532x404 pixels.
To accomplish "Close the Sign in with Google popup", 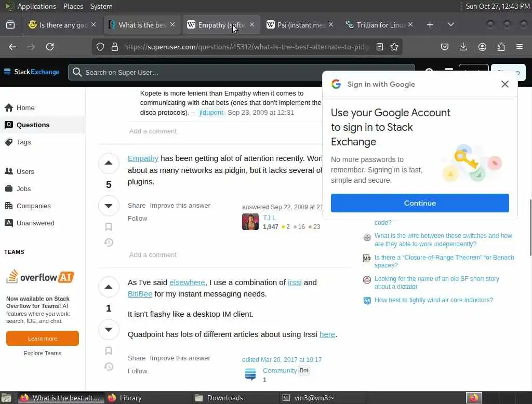I will pyautogui.click(x=504, y=84).
